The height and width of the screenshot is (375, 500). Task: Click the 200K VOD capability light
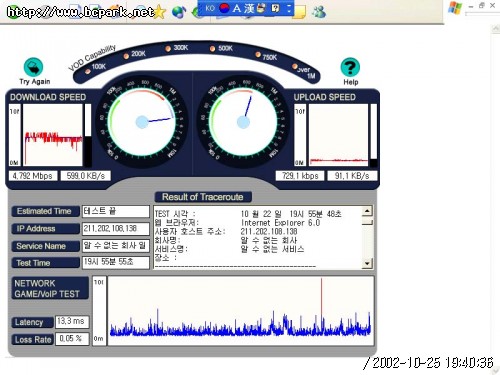[x=126, y=56]
